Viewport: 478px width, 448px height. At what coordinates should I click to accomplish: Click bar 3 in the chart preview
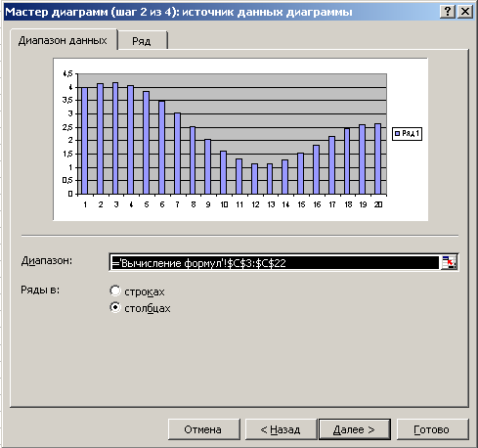point(115,139)
